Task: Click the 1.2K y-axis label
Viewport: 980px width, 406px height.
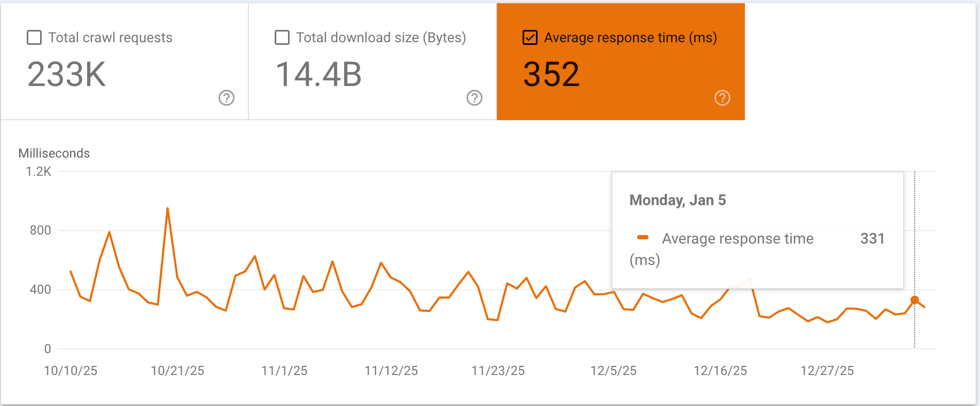Action: point(38,171)
